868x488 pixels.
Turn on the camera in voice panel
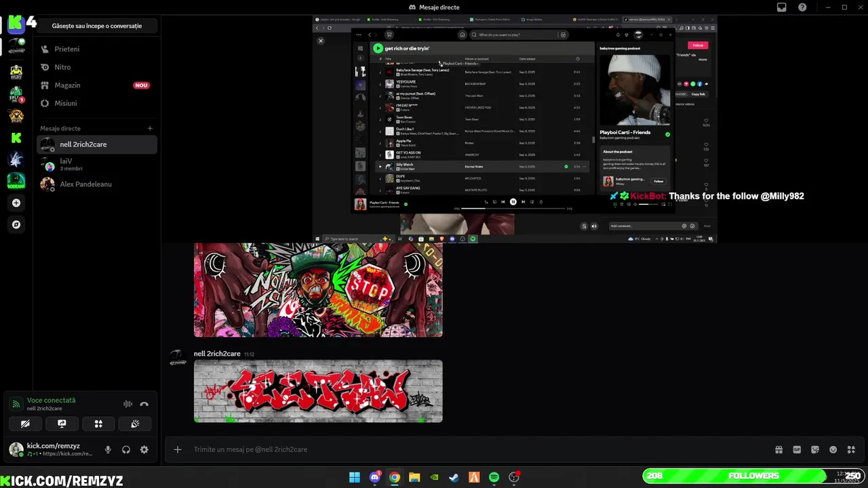click(25, 424)
